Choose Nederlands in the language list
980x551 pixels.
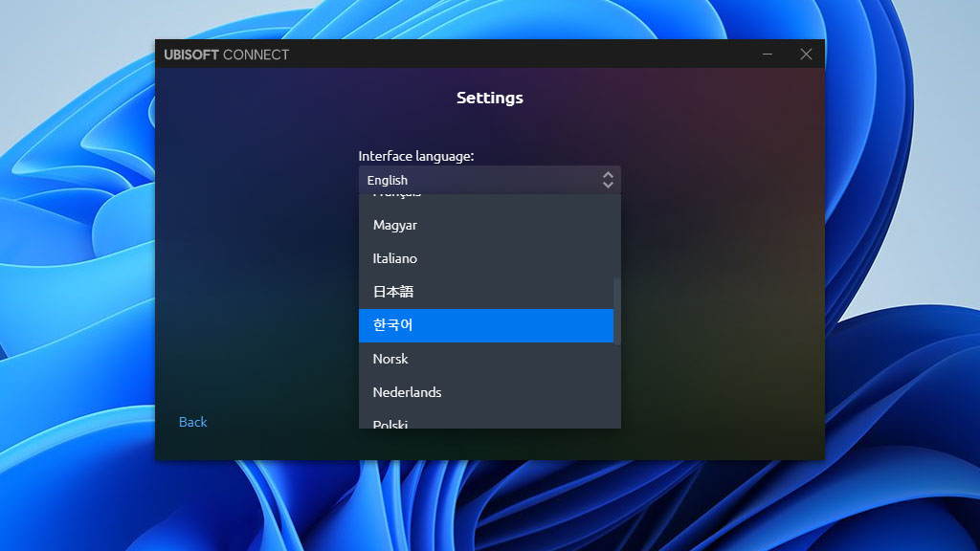tap(486, 392)
